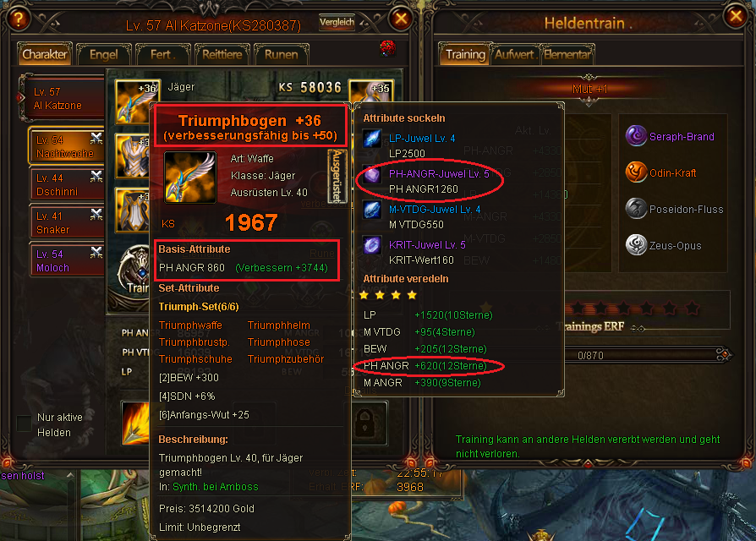The image size is (756, 541).
Task: Expand chat panel with the up arrow
Action: click(70, 475)
